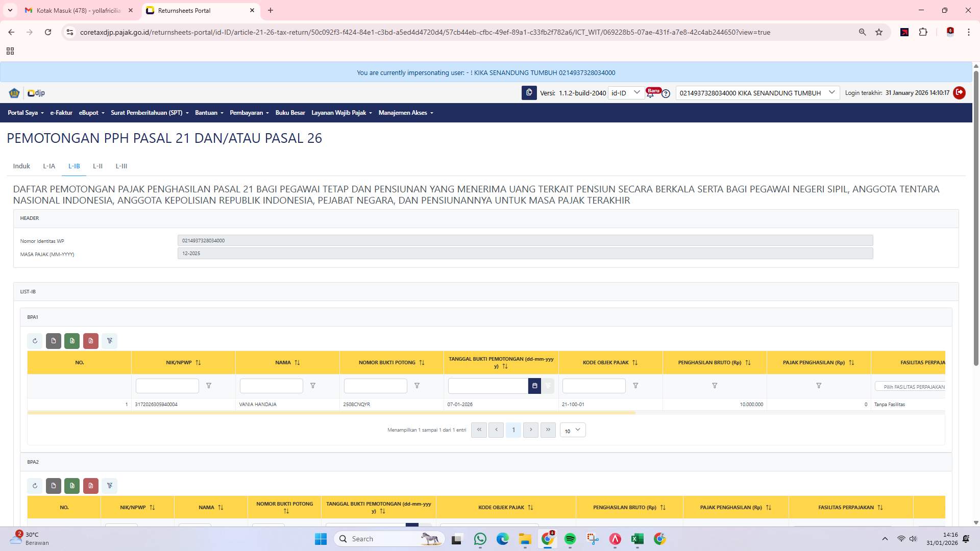Select the Pilih Fasilitas Perpajakan selector
Screen dimensions: 980x551
pyautogui.click(x=914, y=387)
